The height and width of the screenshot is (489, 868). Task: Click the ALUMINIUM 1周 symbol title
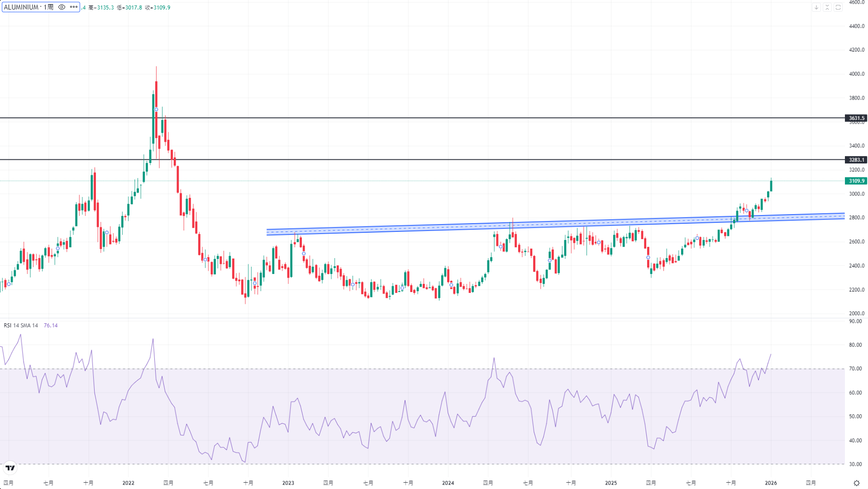click(x=29, y=7)
